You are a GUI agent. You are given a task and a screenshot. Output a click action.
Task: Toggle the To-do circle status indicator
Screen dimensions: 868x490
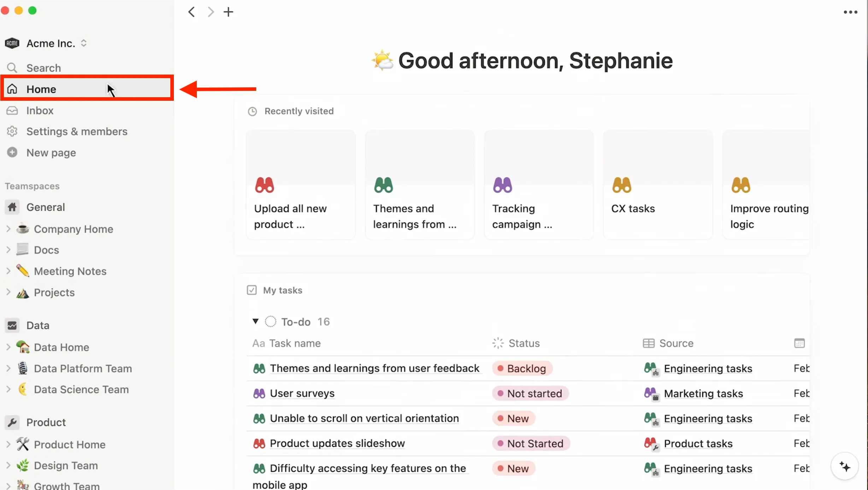270,321
